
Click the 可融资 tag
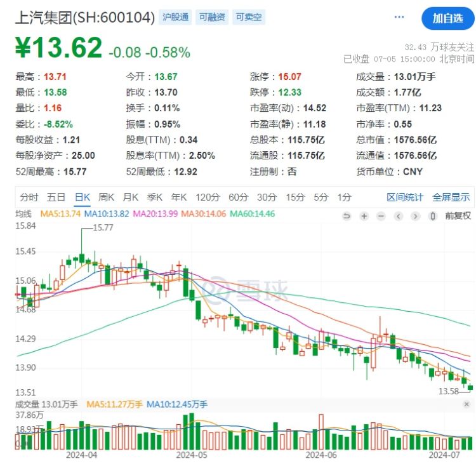pos(212,17)
